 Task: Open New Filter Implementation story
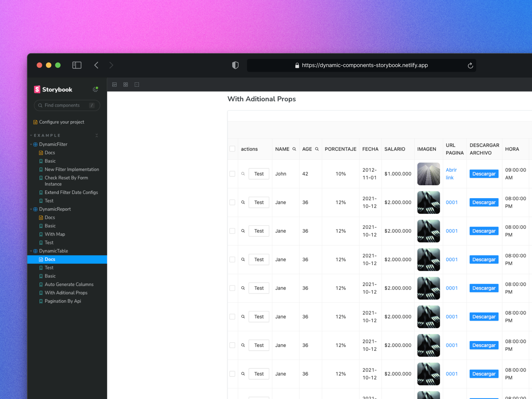click(x=72, y=169)
